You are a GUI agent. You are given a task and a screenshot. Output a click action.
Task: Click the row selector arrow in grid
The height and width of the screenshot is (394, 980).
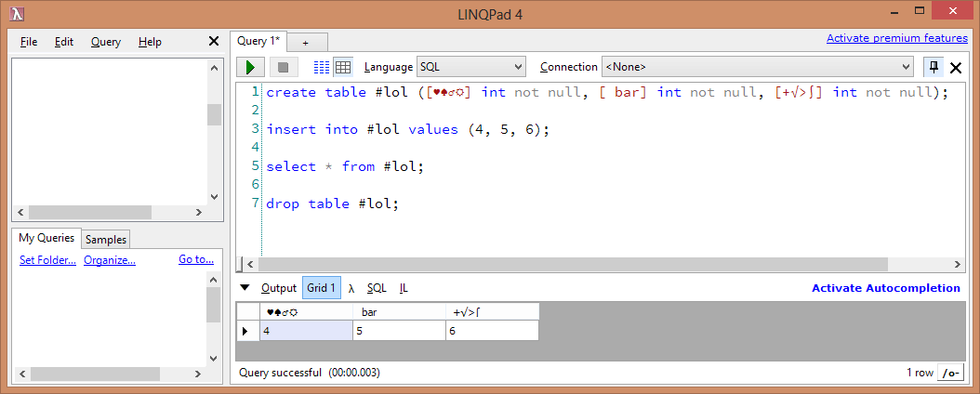pyautogui.click(x=247, y=331)
